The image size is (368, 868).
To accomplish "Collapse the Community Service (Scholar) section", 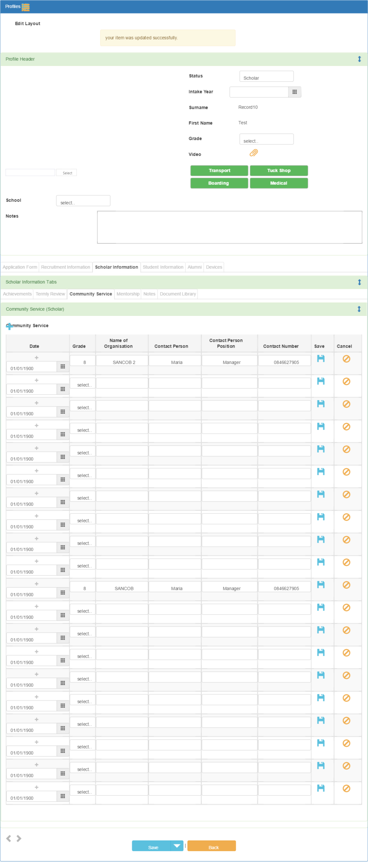I will point(359,309).
